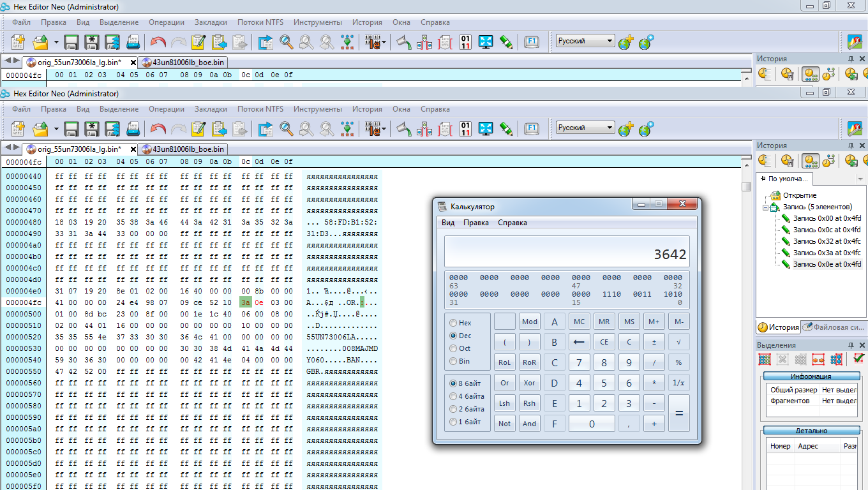The width and height of the screenshot is (868, 490).
Task: Select the Запись 0x3a at 0x4fc history entry
Action: pyautogui.click(x=827, y=253)
